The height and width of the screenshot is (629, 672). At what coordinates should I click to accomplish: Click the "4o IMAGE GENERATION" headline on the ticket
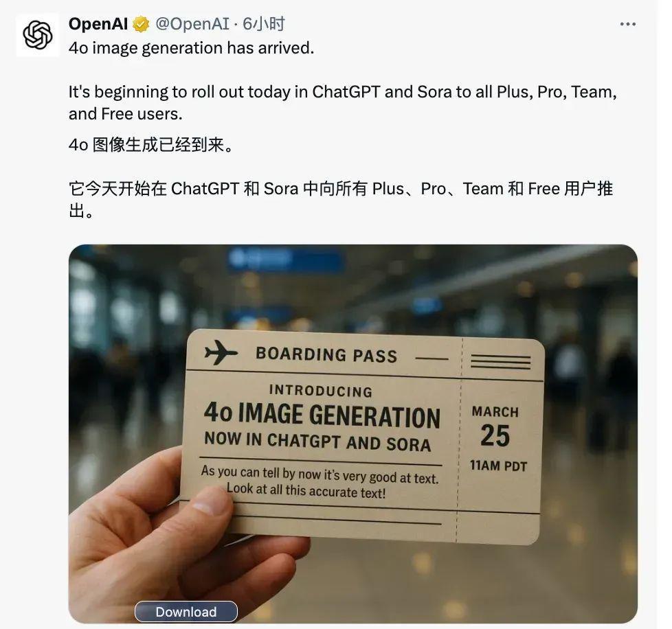click(322, 415)
